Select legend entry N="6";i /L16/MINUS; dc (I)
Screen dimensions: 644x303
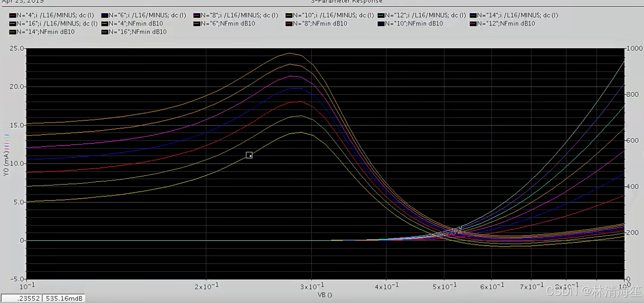[x=143, y=15]
